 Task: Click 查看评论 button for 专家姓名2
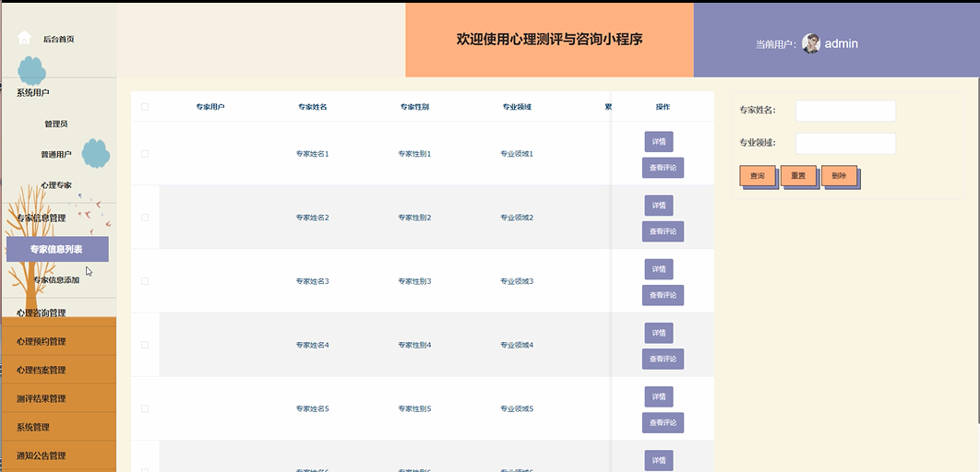tap(663, 231)
